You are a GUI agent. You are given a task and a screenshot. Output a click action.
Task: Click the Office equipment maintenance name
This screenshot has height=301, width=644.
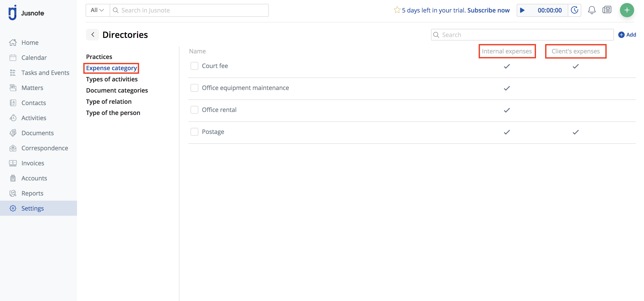point(245,88)
